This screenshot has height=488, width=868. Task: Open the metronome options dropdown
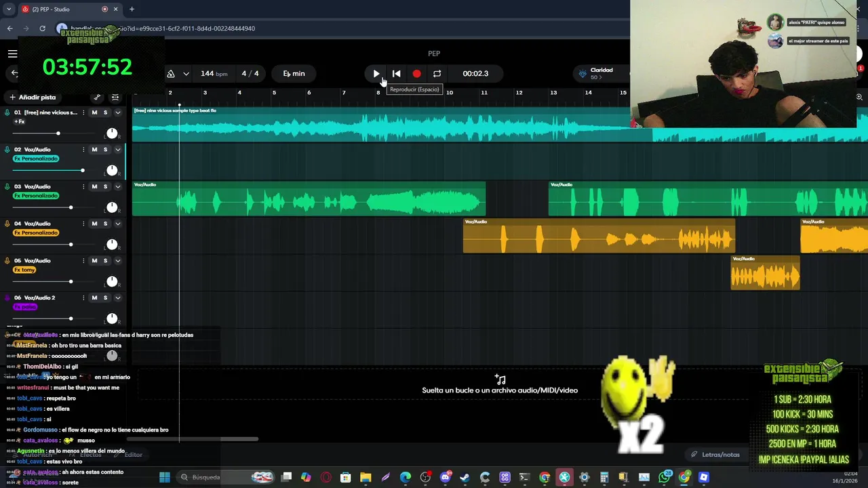(x=186, y=73)
